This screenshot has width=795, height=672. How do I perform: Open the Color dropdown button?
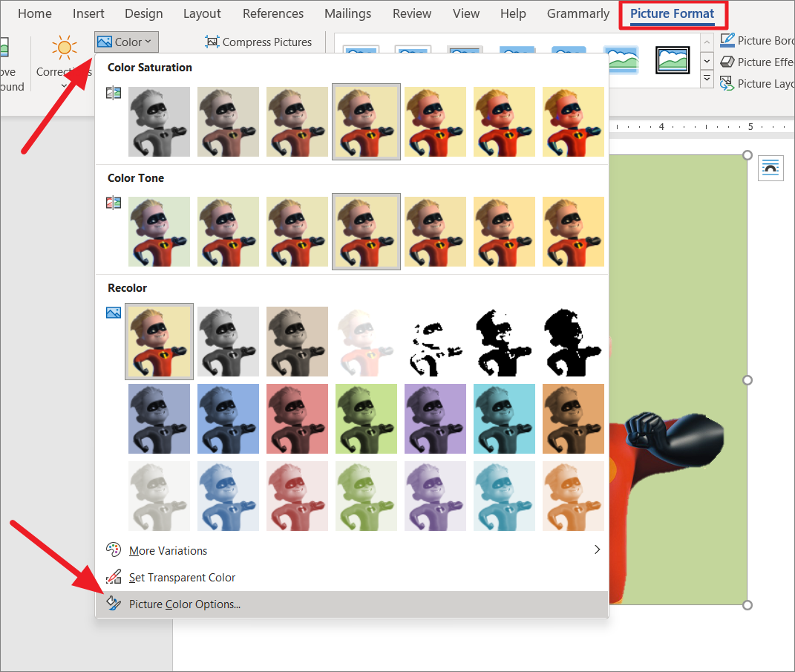point(126,42)
